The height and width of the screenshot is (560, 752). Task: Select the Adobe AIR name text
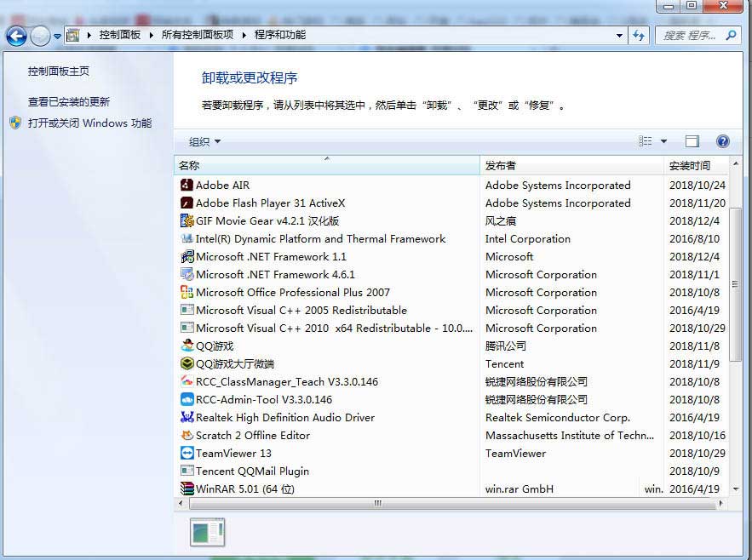(x=222, y=185)
